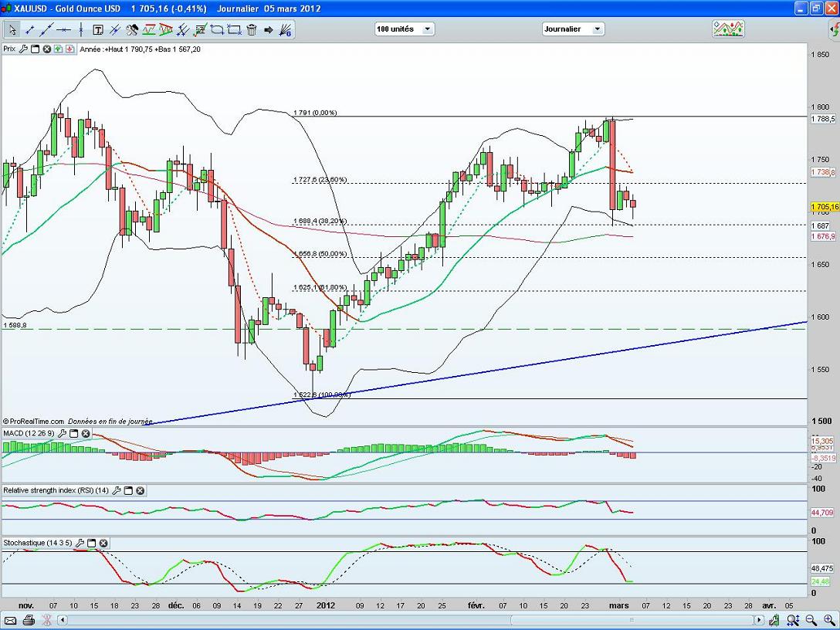Image resolution: width=840 pixels, height=630 pixels.
Task: Click the Prix panel label
Action: coord(9,49)
